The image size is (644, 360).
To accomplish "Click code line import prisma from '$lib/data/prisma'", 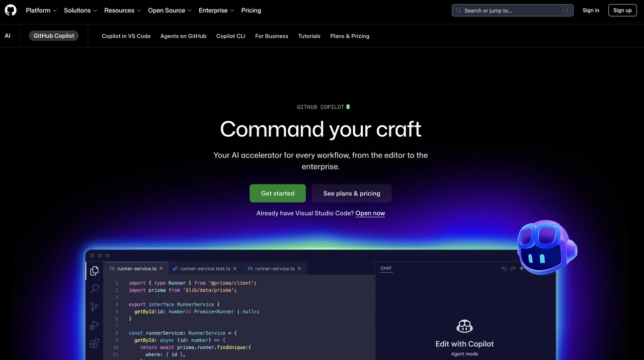I will click(183, 290).
